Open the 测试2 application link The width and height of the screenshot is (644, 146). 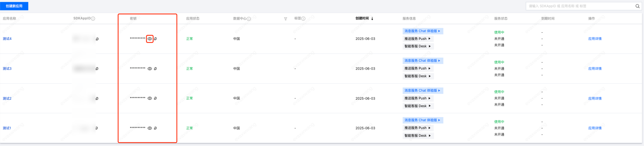click(7, 99)
